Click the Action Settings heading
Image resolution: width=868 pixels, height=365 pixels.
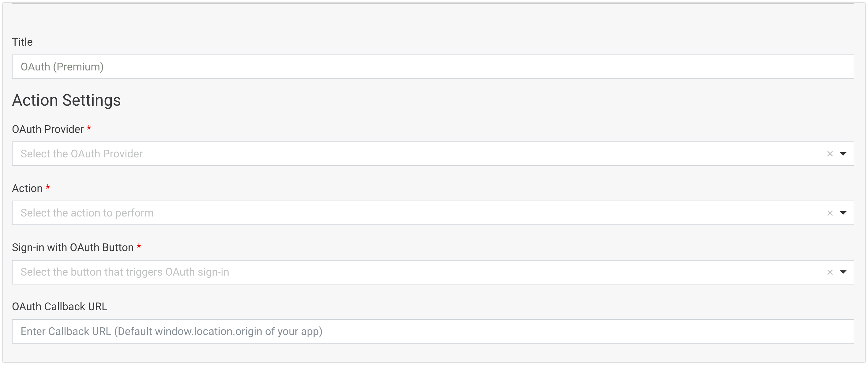(66, 100)
